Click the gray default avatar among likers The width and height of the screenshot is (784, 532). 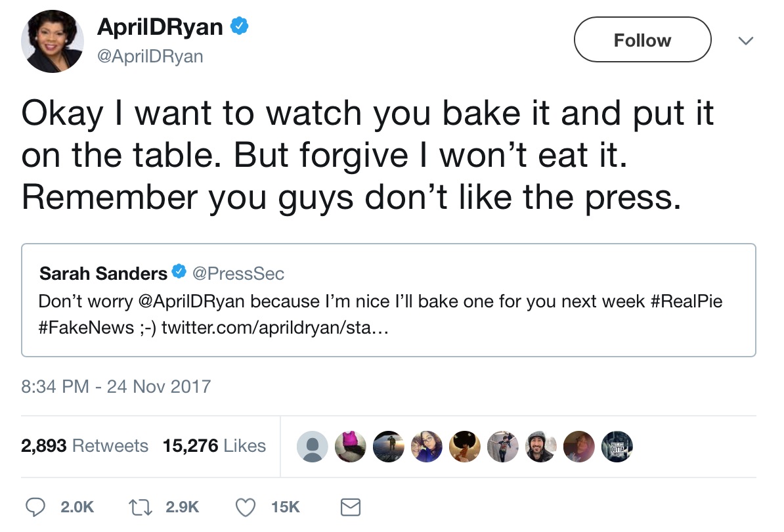point(312,447)
